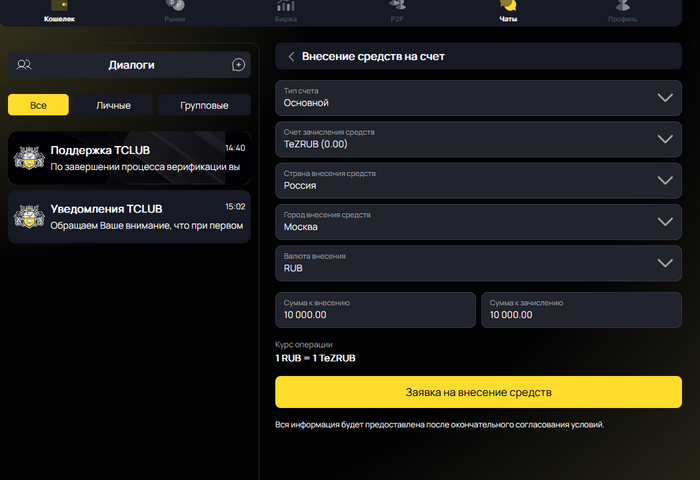Viewport: 700px width, 480px height.
Task: Open the Профиль profile icon
Action: coord(622,6)
